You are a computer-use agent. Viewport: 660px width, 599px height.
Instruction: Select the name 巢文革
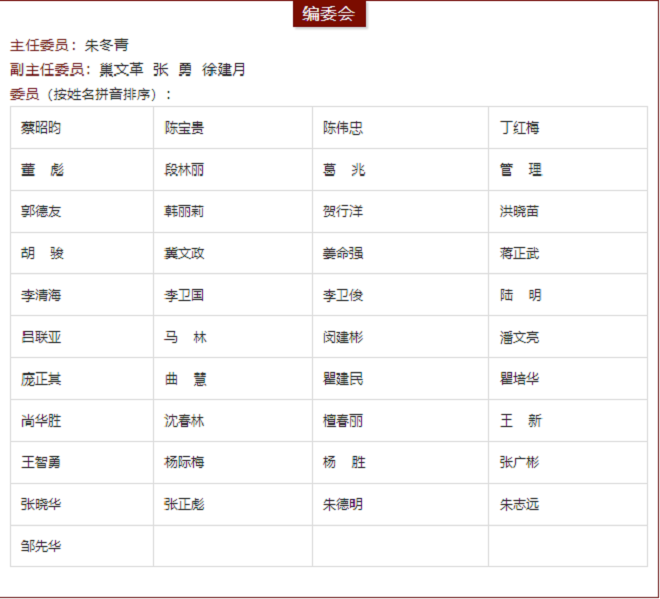pos(121,69)
